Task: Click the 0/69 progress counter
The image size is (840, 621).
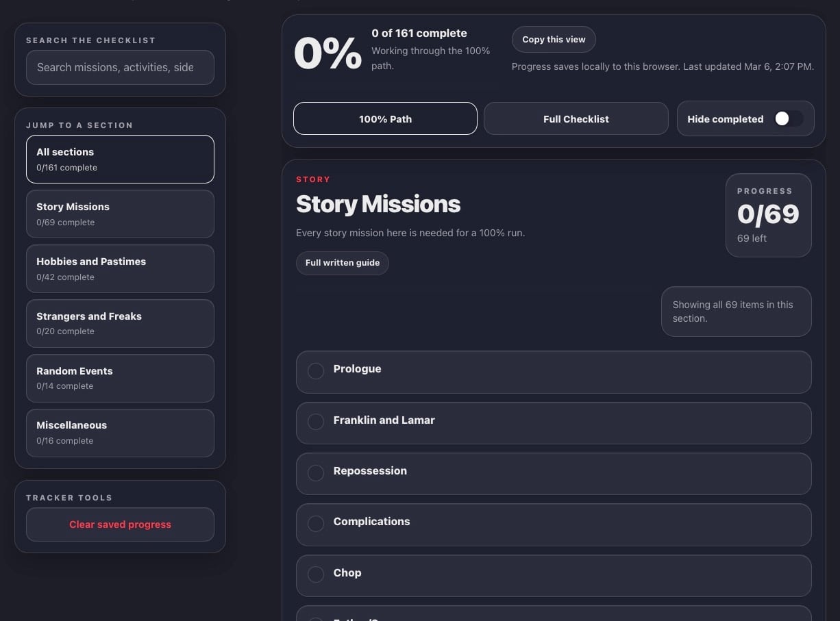Action: pyautogui.click(x=768, y=214)
